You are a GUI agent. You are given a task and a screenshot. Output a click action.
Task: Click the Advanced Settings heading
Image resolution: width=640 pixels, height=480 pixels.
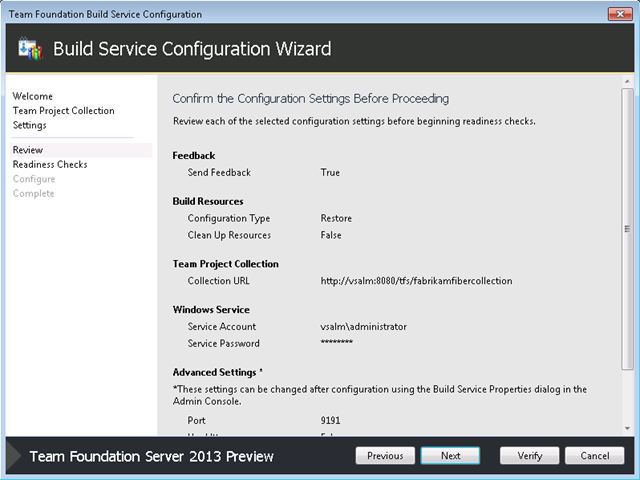tap(218, 372)
